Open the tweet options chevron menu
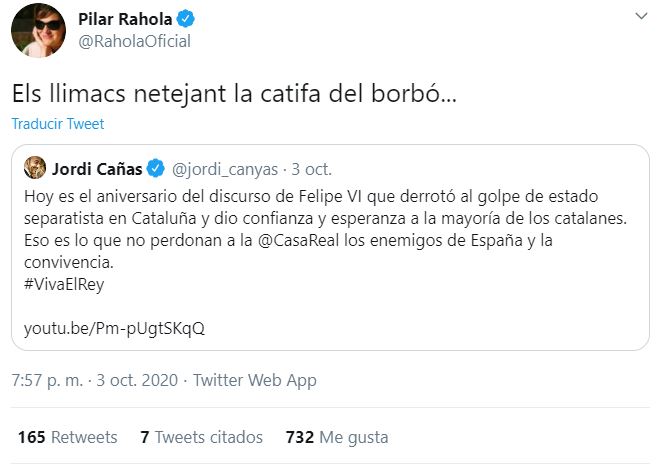 640,18
